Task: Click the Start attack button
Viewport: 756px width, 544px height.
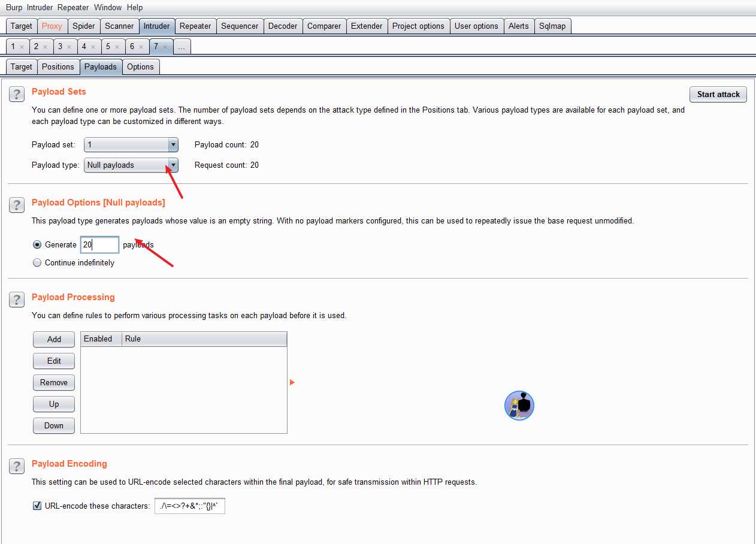Action: point(718,94)
